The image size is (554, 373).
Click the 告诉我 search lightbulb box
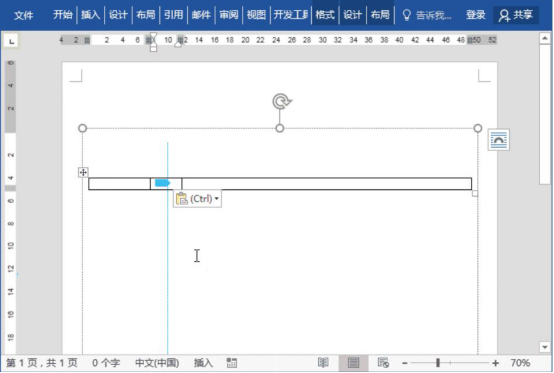pyautogui.click(x=427, y=15)
